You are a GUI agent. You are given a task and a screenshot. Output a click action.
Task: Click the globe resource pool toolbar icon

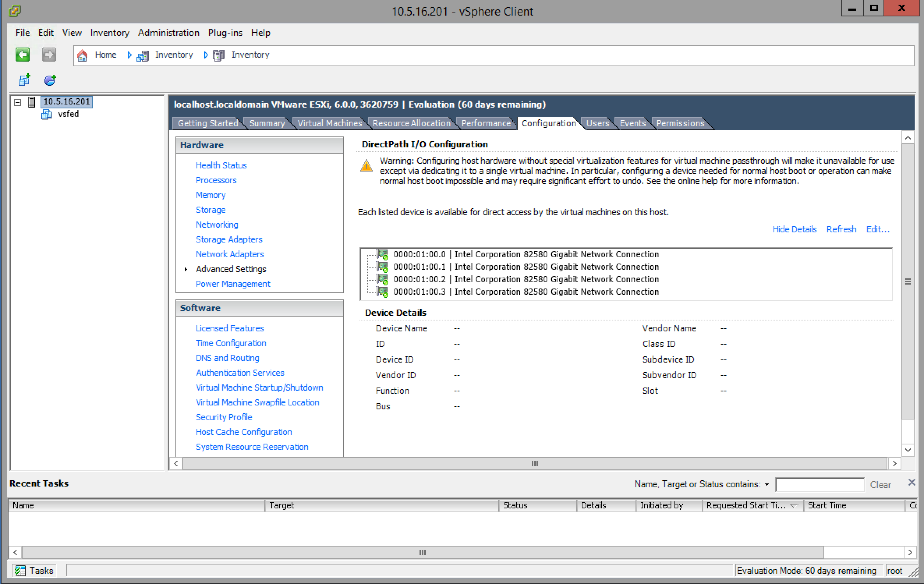click(50, 80)
